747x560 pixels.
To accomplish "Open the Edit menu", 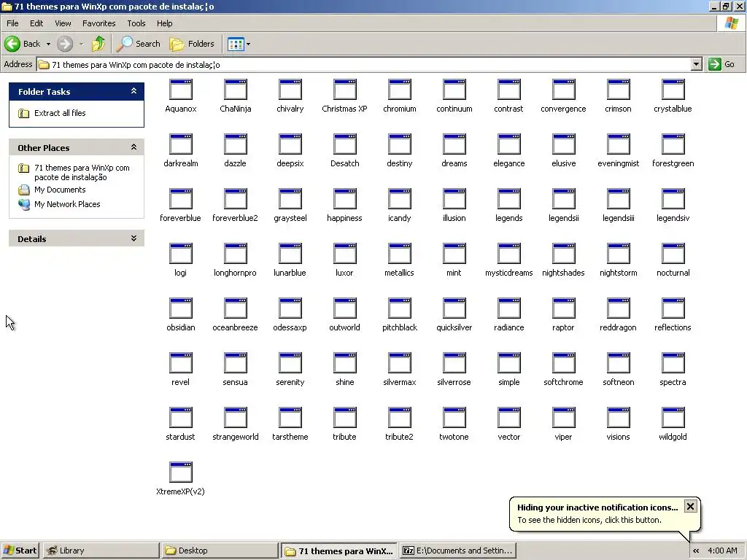I will (36, 23).
